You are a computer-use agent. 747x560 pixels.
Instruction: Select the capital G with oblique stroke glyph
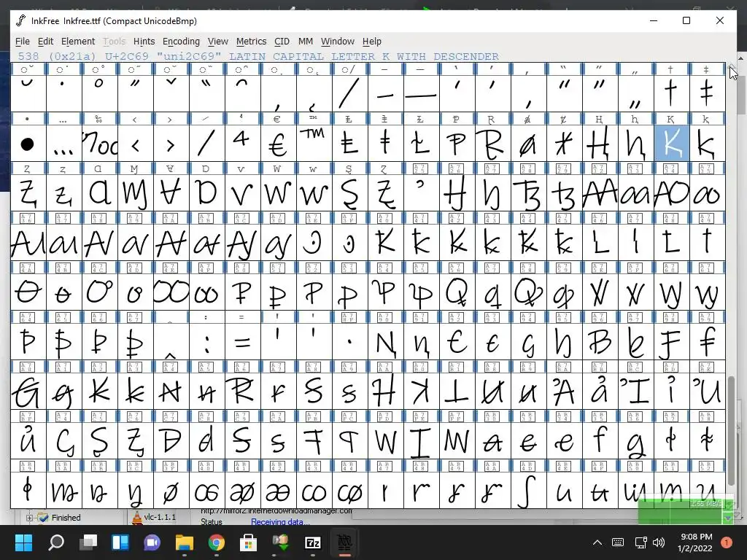coord(28,391)
